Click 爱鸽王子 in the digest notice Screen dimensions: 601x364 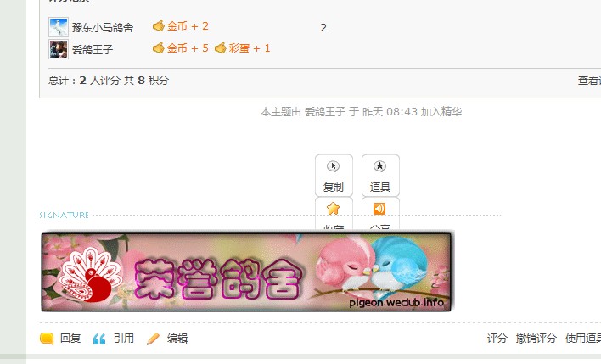pos(325,112)
